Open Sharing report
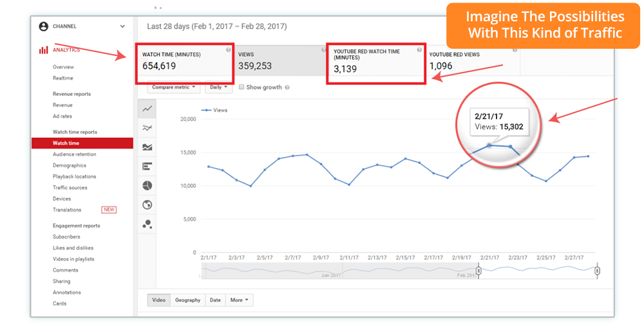 (x=62, y=281)
